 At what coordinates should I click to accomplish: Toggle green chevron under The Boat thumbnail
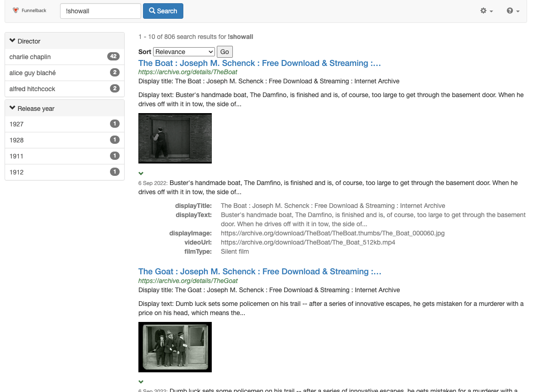[x=141, y=174]
